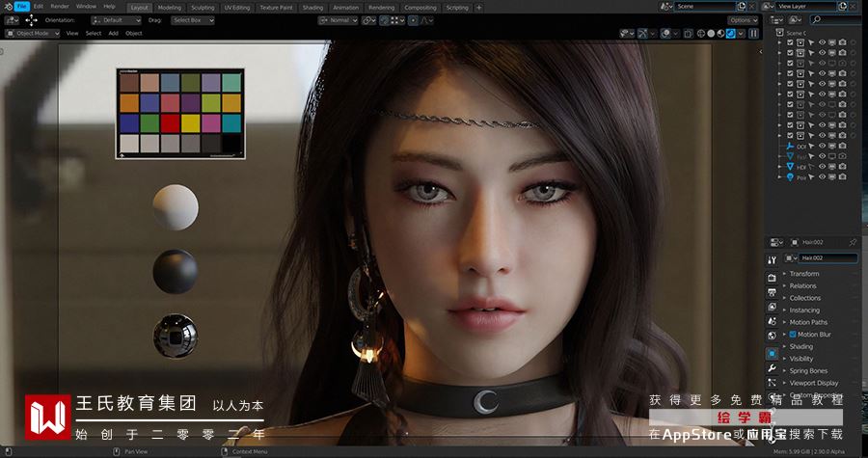Expand the Relations panel
868x458 pixels.
click(802, 286)
